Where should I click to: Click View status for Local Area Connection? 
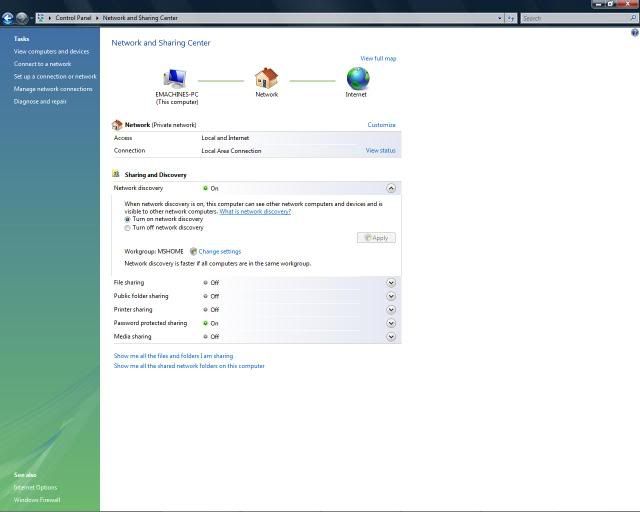click(380, 151)
